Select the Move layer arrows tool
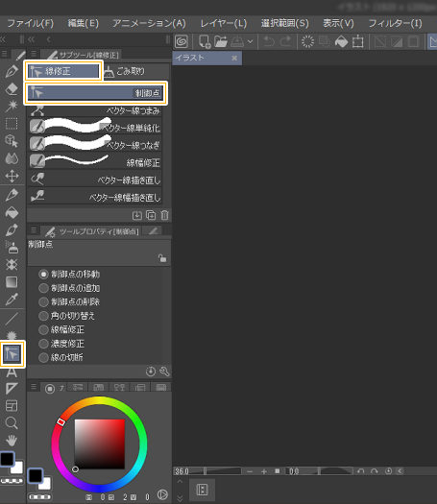This screenshot has width=437, height=504. click(12, 176)
